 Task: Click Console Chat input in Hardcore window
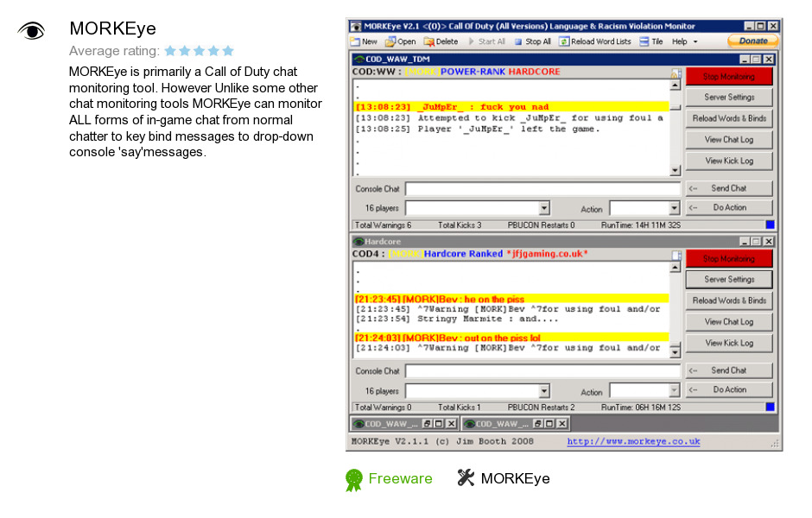pos(542,371)
